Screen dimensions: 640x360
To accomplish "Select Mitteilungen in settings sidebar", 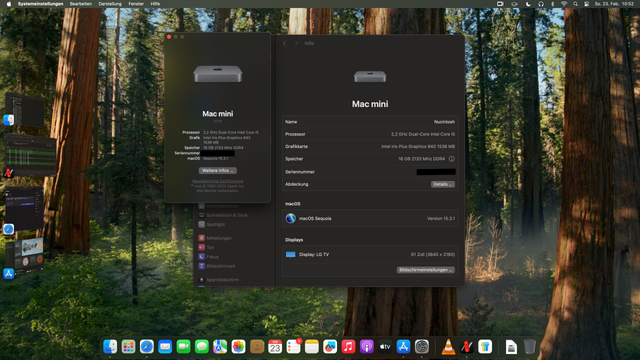I will click(215, 238).
